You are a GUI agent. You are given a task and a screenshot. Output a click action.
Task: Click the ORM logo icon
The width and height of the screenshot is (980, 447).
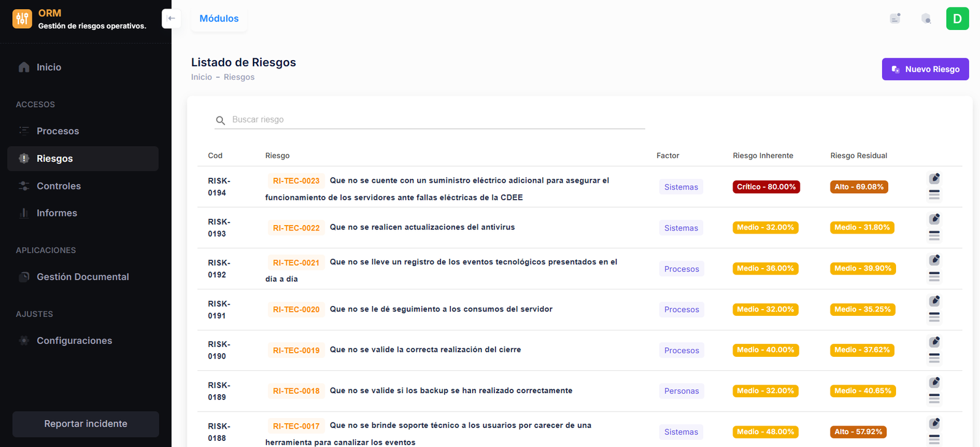click(22, 19)
